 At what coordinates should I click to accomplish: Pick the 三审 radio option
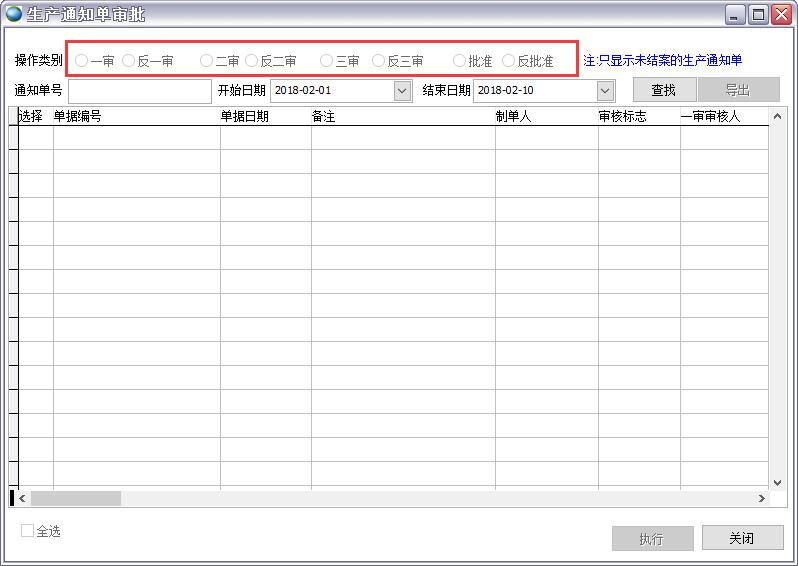[x=327, y=61]
